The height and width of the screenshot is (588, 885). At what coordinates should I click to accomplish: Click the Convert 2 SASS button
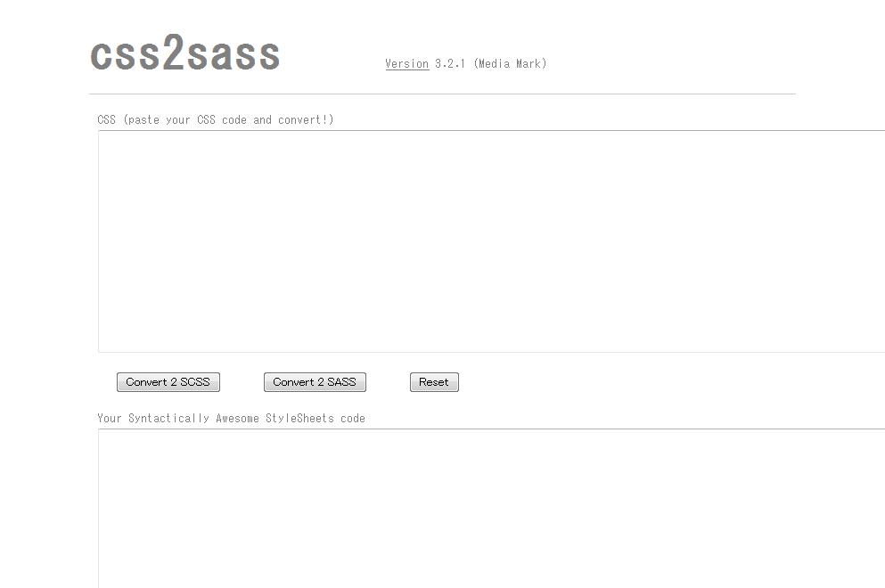coord(315,382)
